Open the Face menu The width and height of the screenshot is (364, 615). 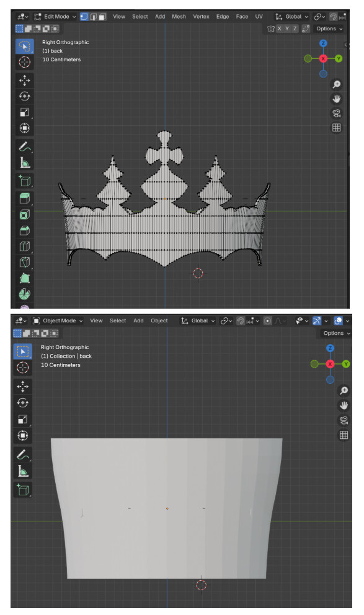pyautogui.click(x=242, y=17)
